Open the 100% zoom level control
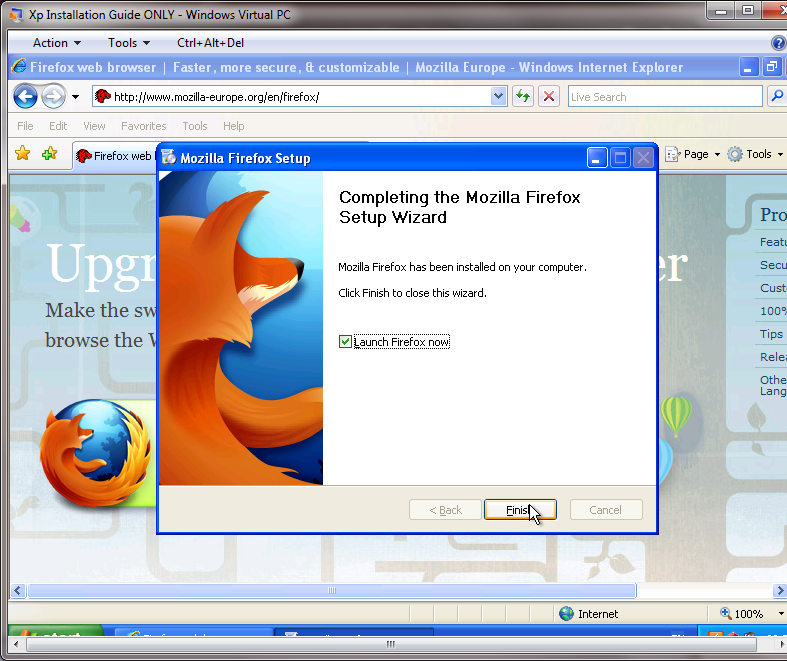Image resolution: width=787 pixels, height=661 pixels. point(751,613)
